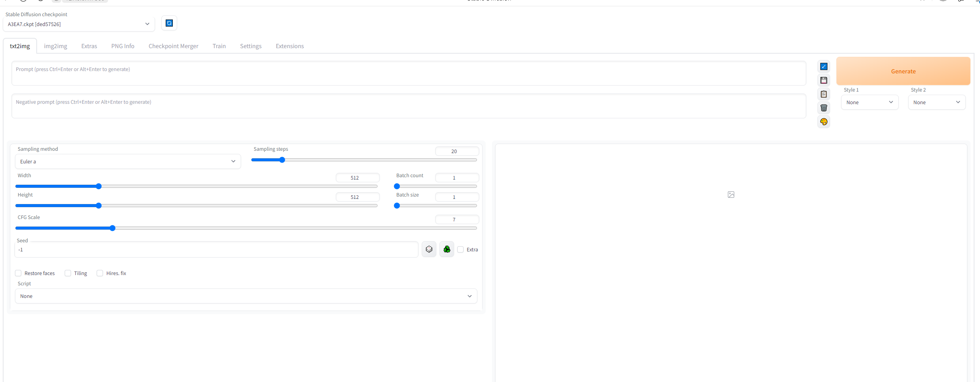The image size is (980, 382).
Task: Check the Extra seed options box
Action: 460,249
